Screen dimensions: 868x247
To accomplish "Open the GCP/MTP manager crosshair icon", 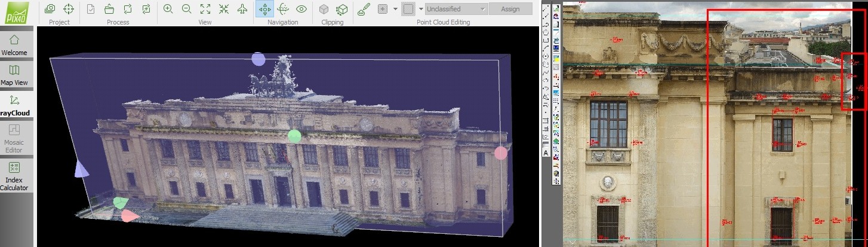I will point(69,9).
